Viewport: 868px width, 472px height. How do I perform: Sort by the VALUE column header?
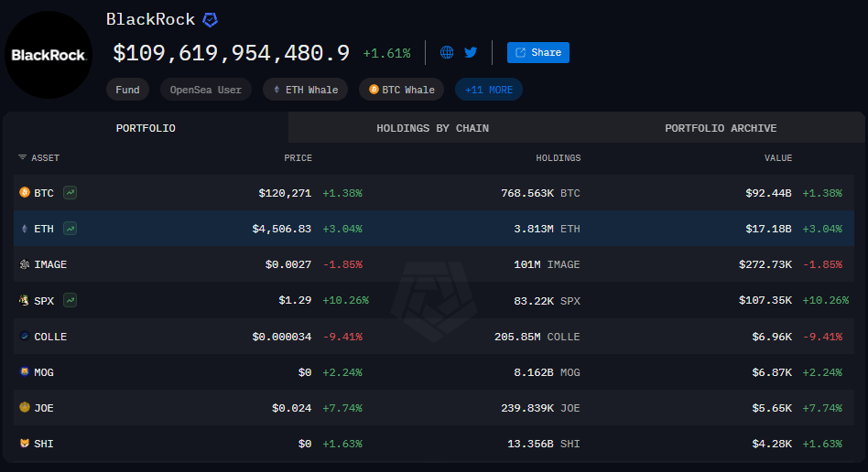777,157
